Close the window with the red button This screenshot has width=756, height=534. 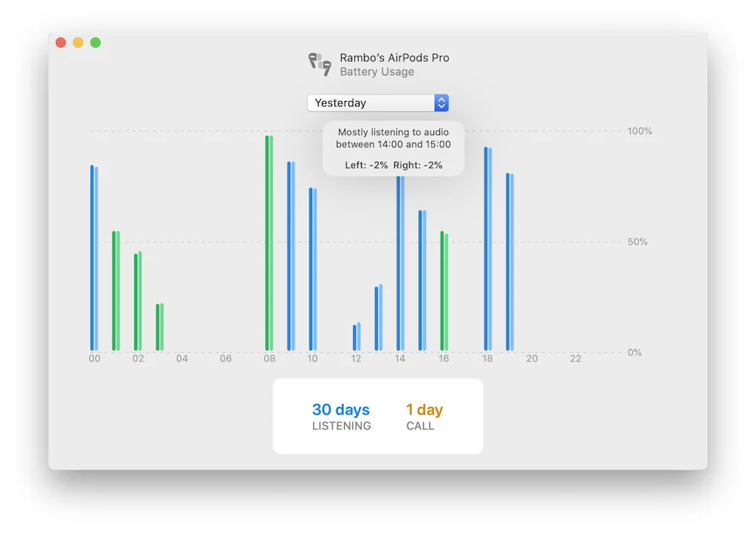(61, 42)
